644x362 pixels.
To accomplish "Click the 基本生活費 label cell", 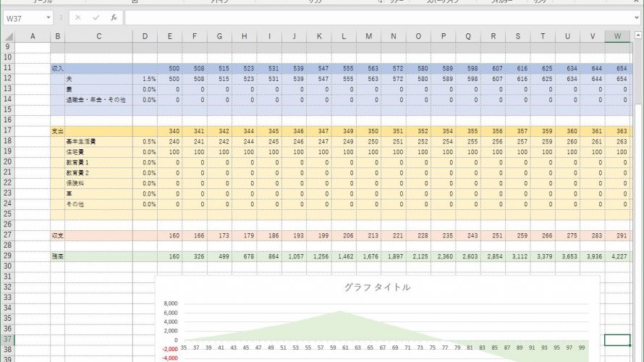I will (98, 142).
